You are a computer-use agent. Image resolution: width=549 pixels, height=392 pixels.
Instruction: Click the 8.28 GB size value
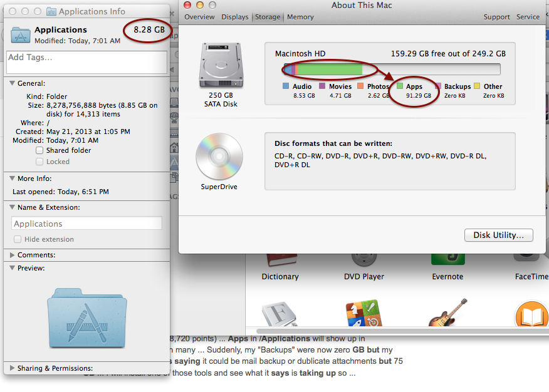(x=149, y=29)
